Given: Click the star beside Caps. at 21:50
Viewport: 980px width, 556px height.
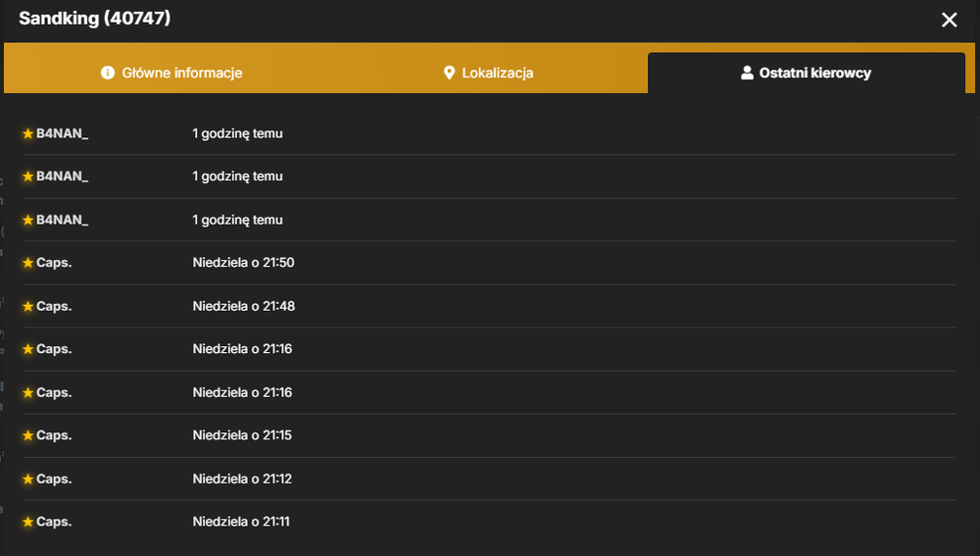Looking at the screenshot, I should 28,263.
